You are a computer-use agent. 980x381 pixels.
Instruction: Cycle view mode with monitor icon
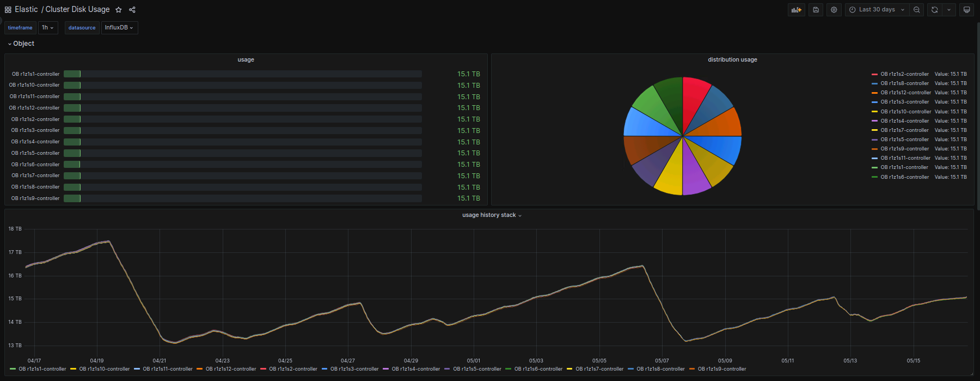coord(966,10)
